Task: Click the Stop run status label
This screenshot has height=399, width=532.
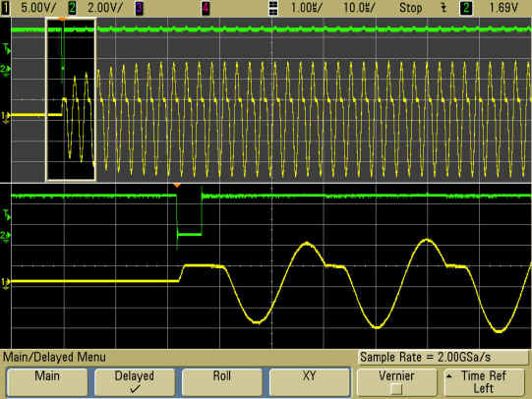Action: point(410,8)
